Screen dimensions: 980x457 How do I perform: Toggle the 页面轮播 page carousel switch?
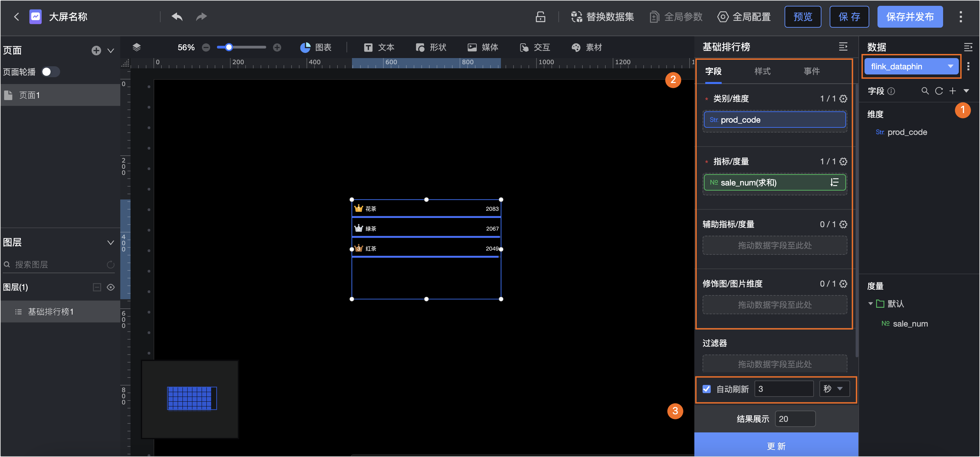pos(50,71)
